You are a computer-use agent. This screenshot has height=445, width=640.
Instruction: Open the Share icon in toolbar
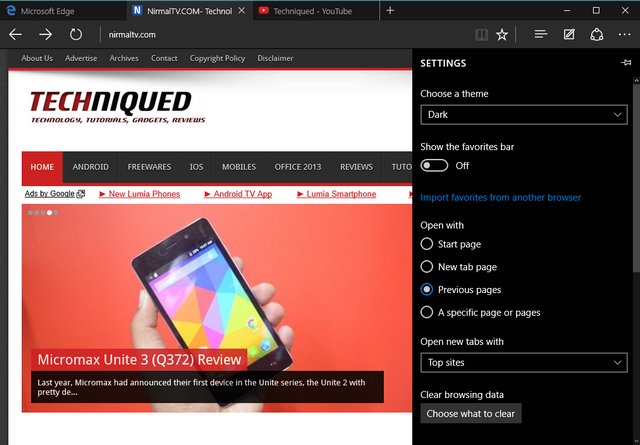(x=597, y=35)
